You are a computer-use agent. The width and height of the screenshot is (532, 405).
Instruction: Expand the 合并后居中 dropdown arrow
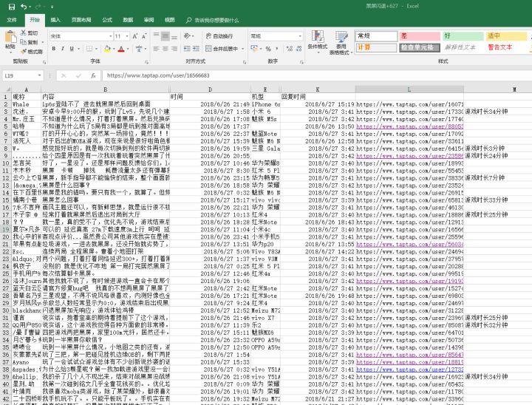point(243,49)
